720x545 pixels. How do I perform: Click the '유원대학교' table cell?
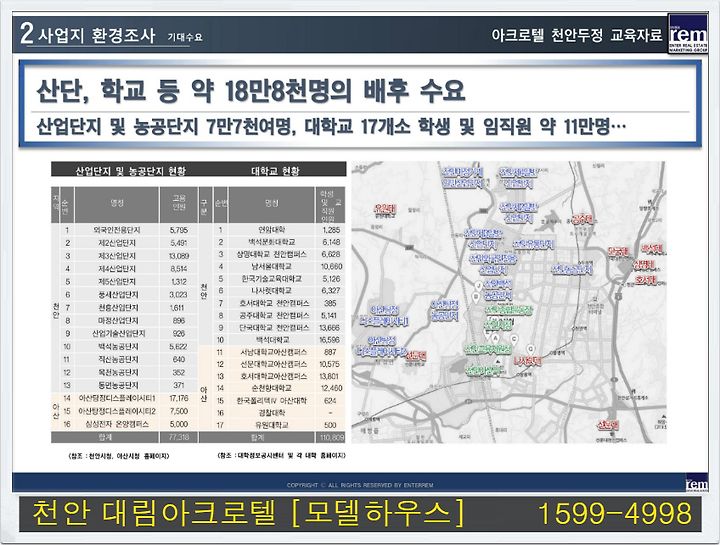(272, 425)
